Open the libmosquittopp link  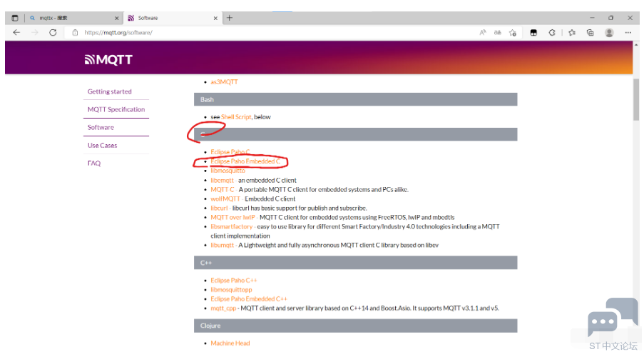coord(231,290)
